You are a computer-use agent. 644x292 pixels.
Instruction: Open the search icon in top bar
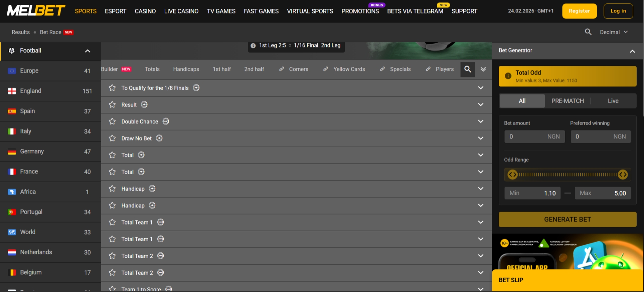coord(588,32)
